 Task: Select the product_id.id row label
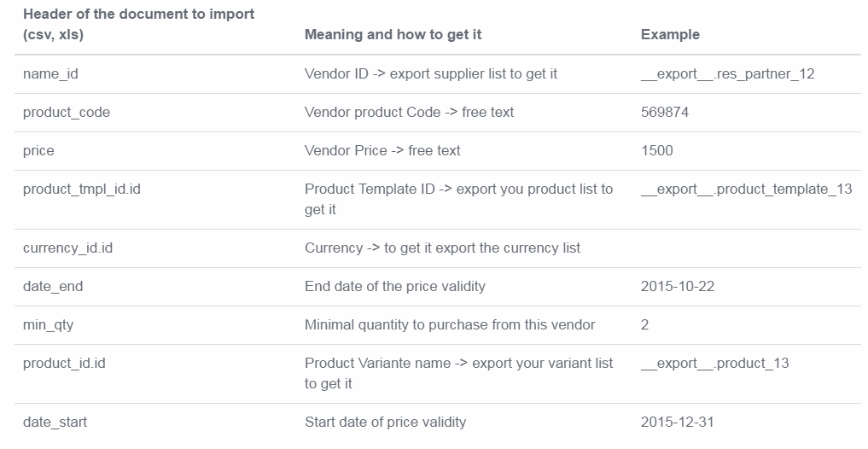[x=64, y=364]
